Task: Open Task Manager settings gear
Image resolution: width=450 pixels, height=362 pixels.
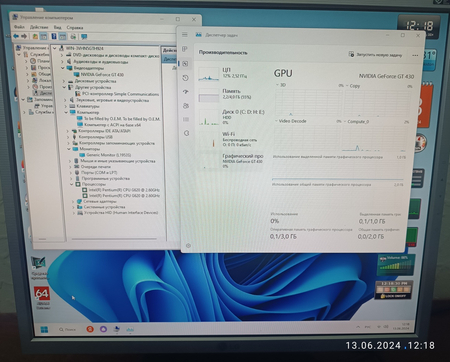Action: (188, 246)
